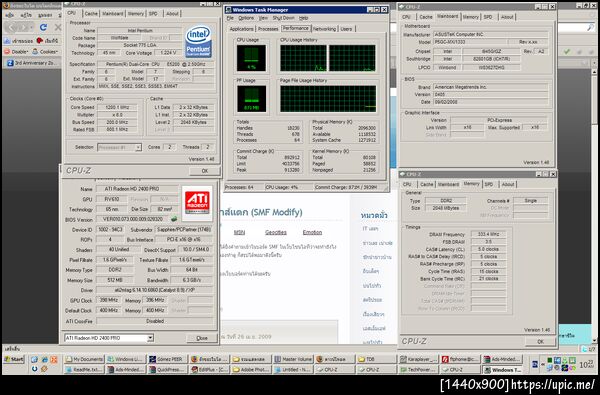This screenshot has width=600, height=395.
Task: Click the ATI Radeon logo in GPU-Z
Action: click(x=197, y=203)
